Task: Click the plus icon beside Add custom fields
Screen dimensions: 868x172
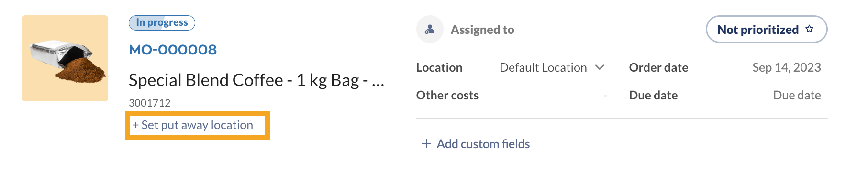Action: point(426,144)
